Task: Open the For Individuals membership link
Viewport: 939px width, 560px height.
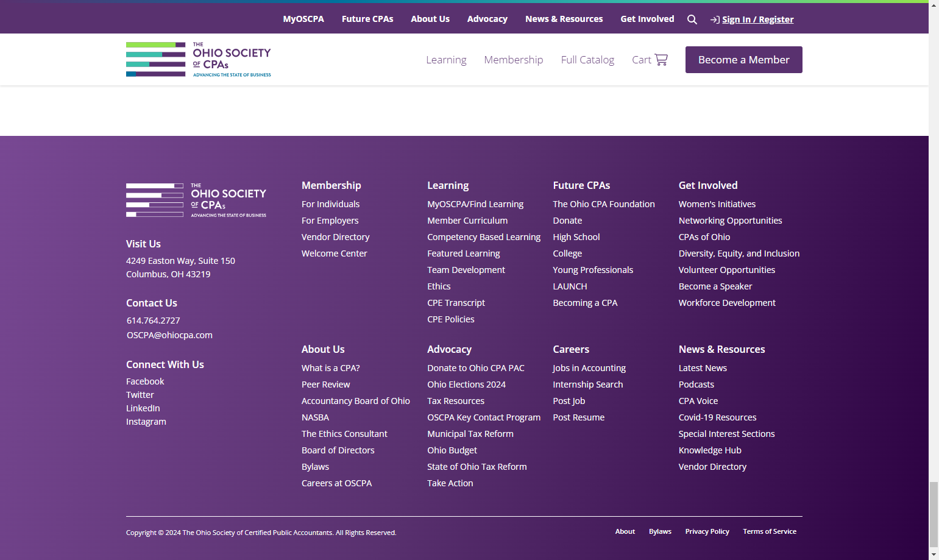Action: click(x=330, y=204)
